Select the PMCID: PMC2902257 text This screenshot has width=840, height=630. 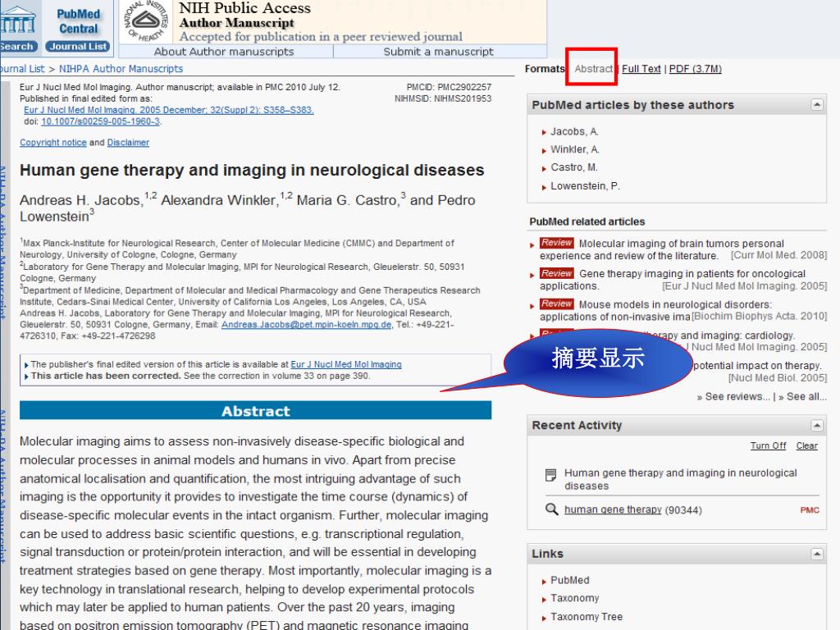point(449,87)
